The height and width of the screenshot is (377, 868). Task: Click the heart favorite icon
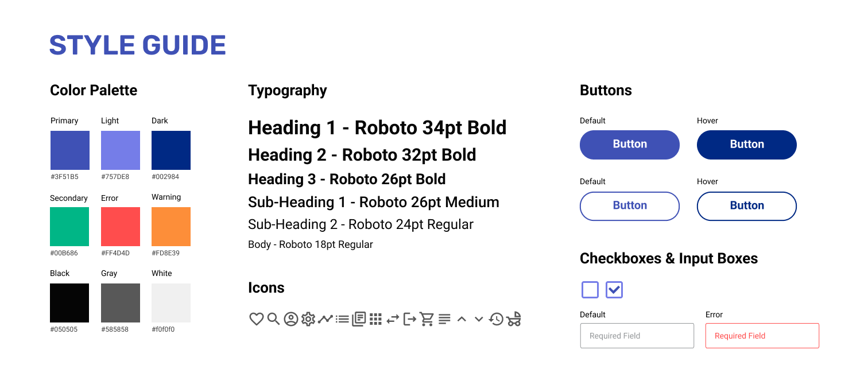coord(257,319)
